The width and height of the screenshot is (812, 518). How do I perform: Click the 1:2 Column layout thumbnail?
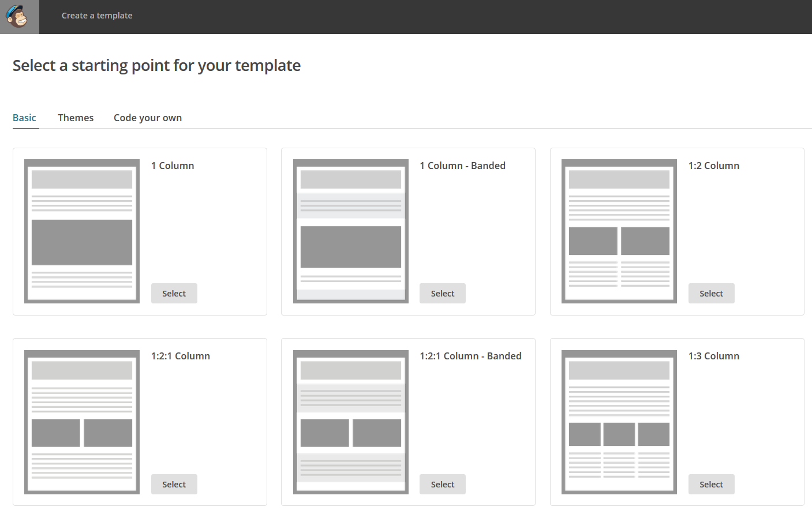pos(619,231)
